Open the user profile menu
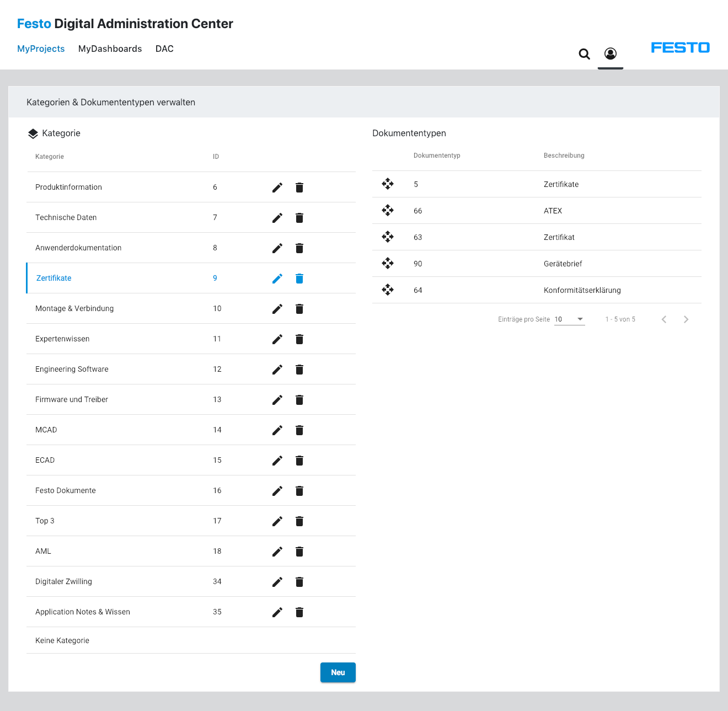The image size is (728, 711). [x=610, y=54]
